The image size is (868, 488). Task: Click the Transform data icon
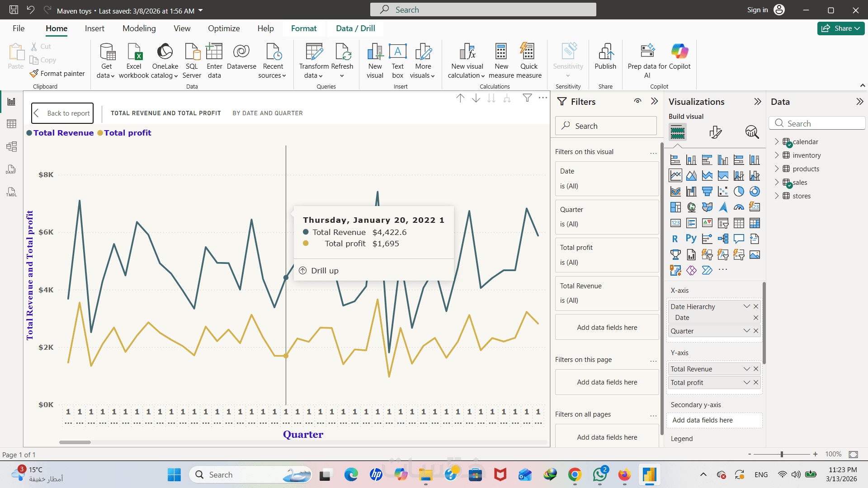coord(314,52)
